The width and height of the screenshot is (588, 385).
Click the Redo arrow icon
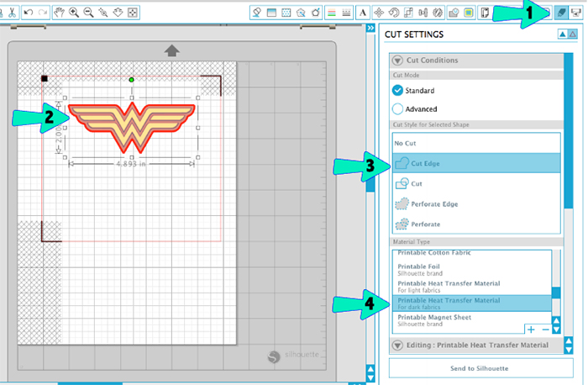click(x=43, y=13)
